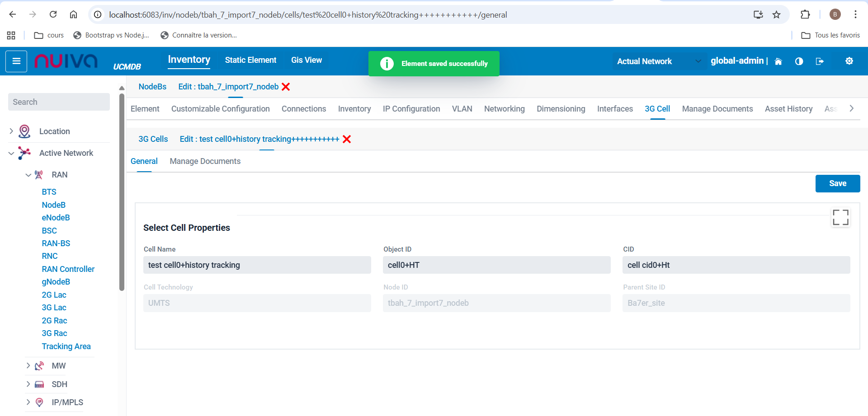The height and width of the screenshot is (416, 868).
Task: Click the Save button
Action: [x=837, y=183]
